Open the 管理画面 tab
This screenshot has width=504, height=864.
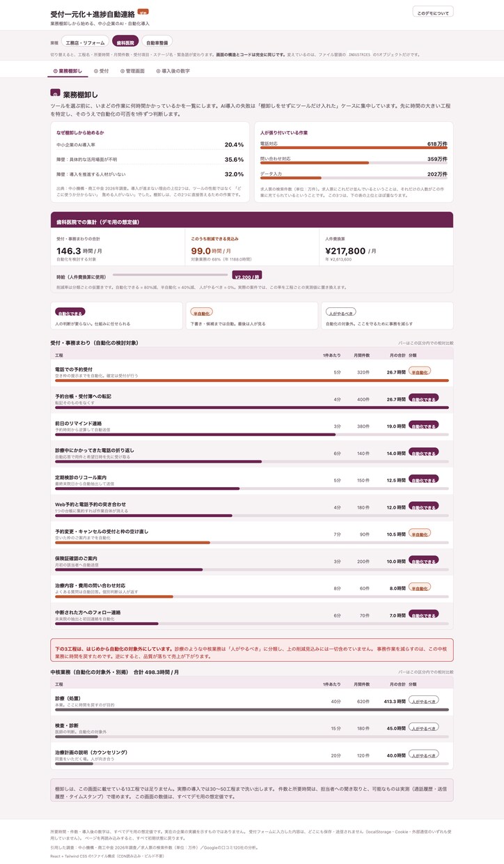point(132,71)
